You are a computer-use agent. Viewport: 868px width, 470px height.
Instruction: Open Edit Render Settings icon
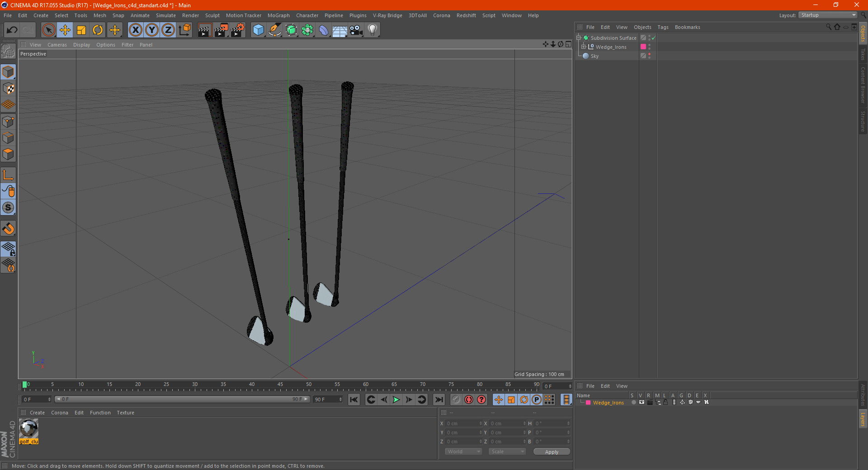point(238,30)
